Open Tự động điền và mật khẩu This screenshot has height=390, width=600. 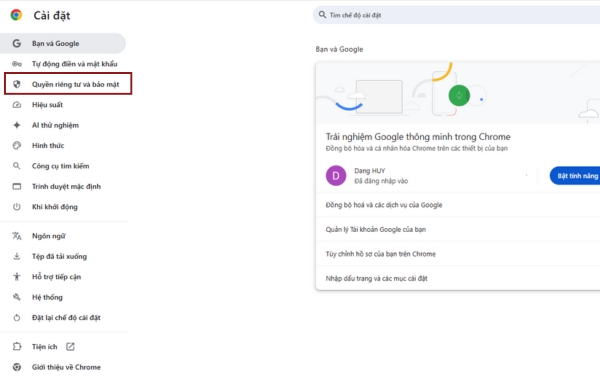click(x=63, y=64)
